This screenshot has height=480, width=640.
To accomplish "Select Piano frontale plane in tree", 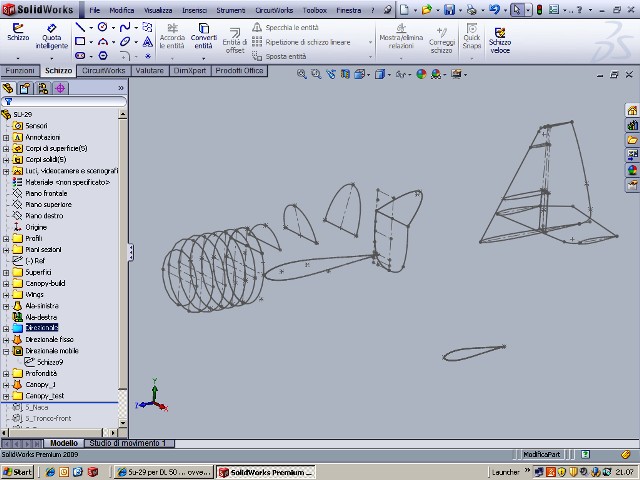I will click(x=48, y=193).
